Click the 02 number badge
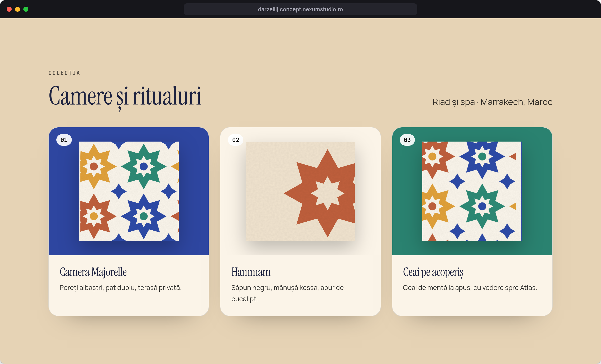 click(x=236, y=140)
